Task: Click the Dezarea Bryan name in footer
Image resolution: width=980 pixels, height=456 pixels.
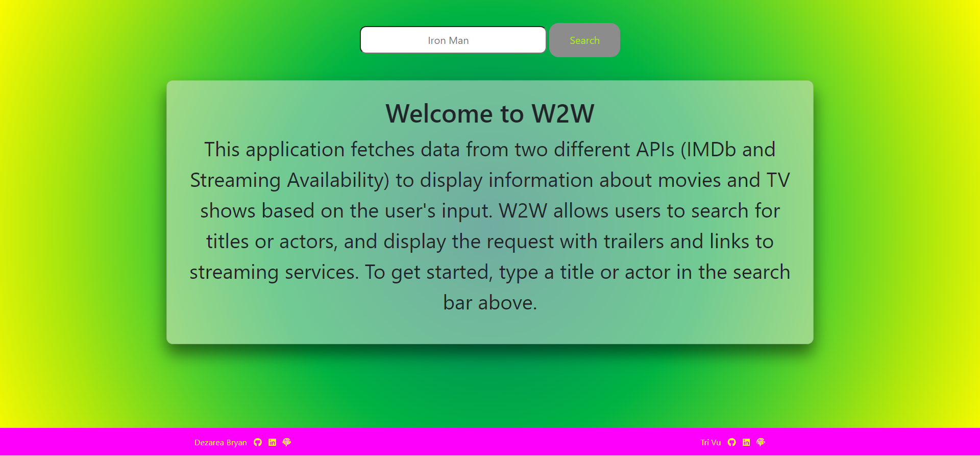Action: 220,443
